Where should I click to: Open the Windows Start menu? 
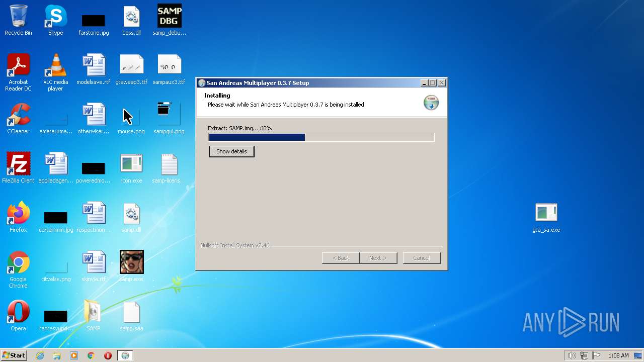[x=14, y=355]
